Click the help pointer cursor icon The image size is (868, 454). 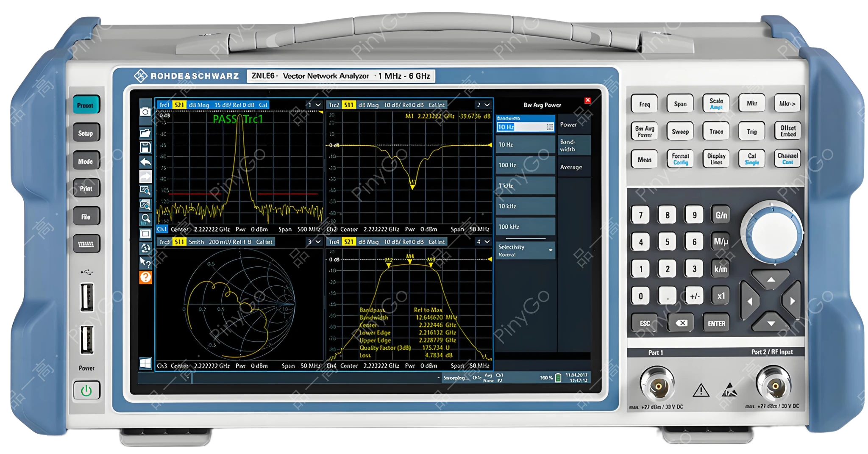145,263
